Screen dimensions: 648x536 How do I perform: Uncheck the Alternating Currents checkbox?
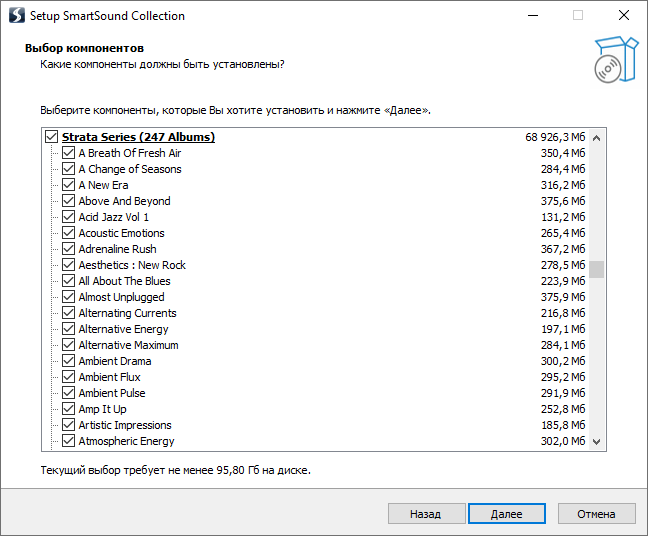coord(68,313)
